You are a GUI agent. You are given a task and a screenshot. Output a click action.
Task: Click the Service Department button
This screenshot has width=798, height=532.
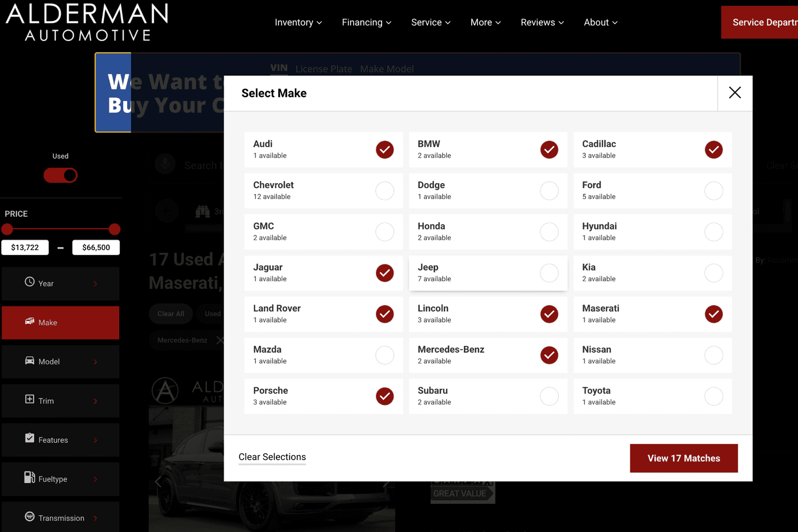tap(760, 22)
